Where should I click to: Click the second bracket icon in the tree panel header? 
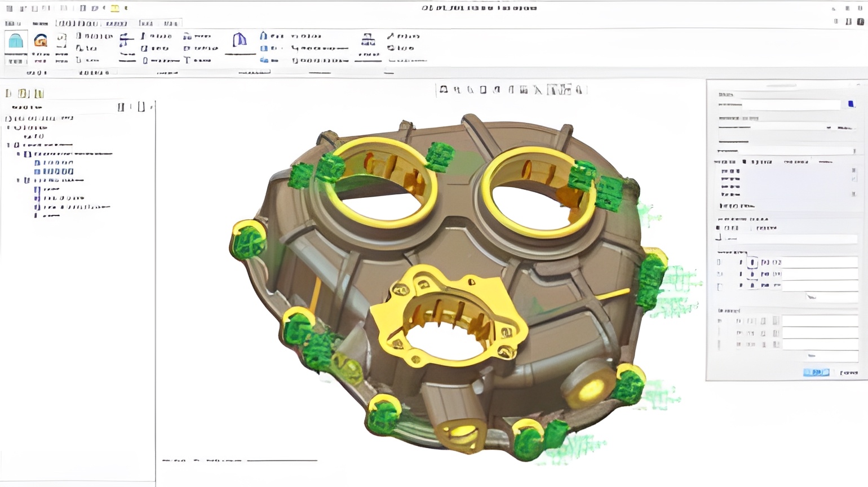(141, 107)
